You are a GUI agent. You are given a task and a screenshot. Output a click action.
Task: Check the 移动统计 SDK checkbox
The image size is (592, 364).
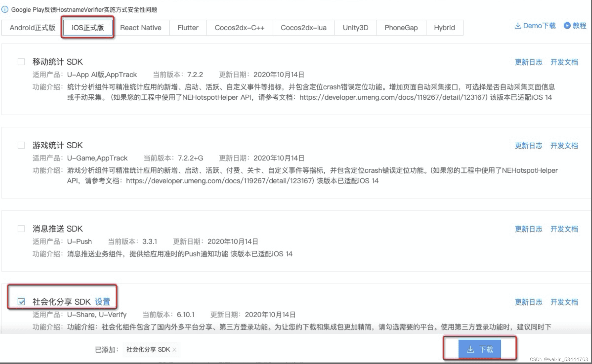coord(21,62)
